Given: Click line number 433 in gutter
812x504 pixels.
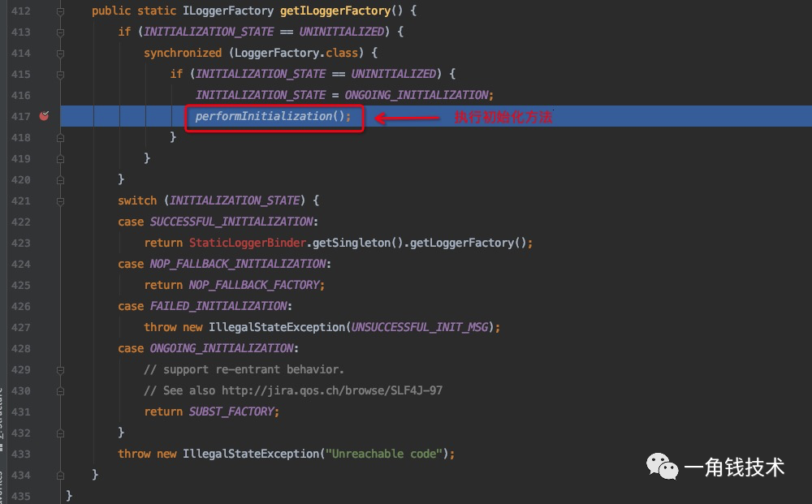Looking at the screenshot, I should pos(21,454).
